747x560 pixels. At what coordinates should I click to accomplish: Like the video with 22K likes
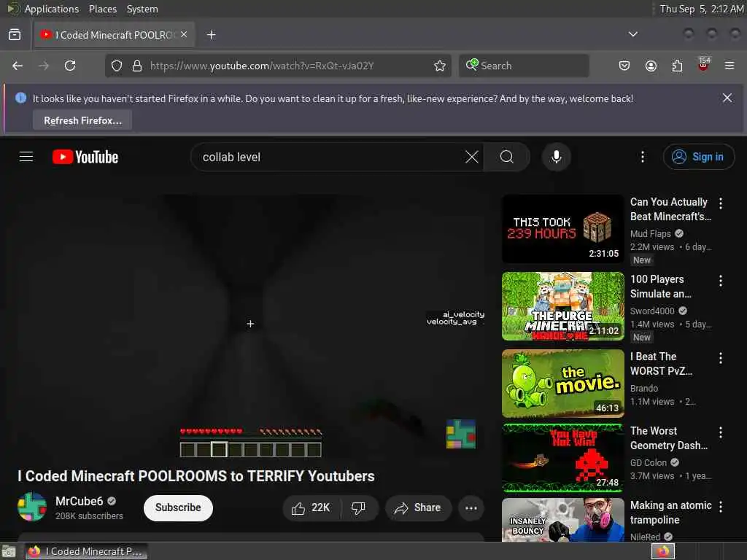pyautogui.click(x=311, y=507)
